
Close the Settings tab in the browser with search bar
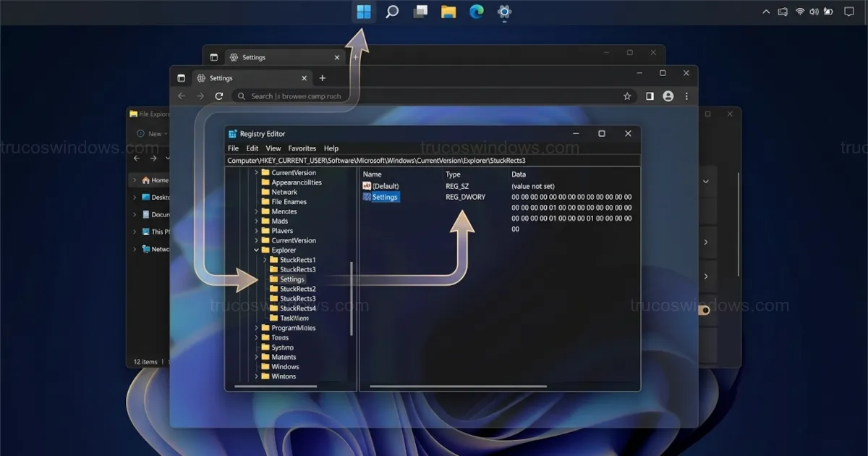click(305, 78)
